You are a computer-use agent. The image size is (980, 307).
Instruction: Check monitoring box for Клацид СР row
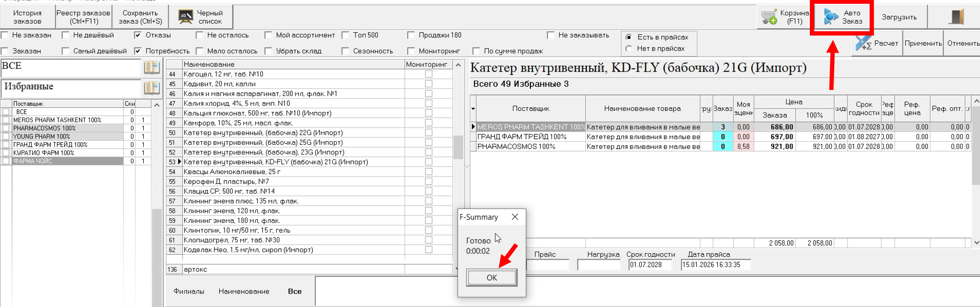(429, 191)
